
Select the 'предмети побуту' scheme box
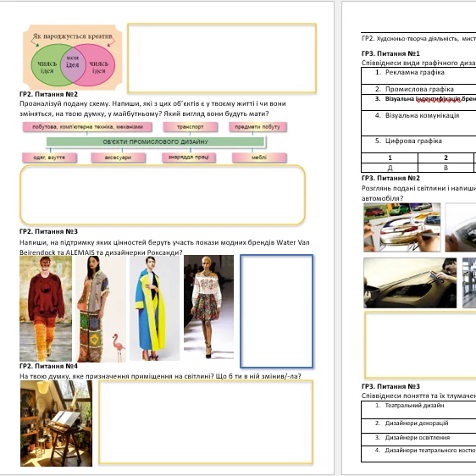point(257,127)
